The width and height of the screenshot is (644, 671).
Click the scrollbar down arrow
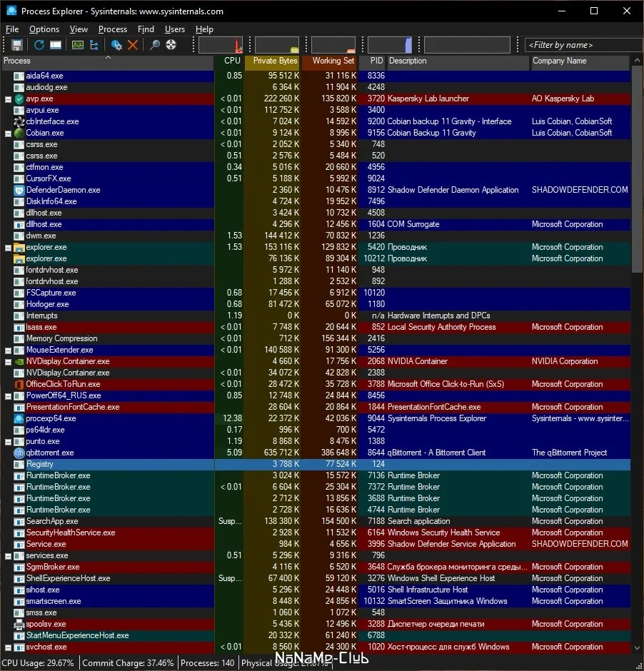coord(637,648)
